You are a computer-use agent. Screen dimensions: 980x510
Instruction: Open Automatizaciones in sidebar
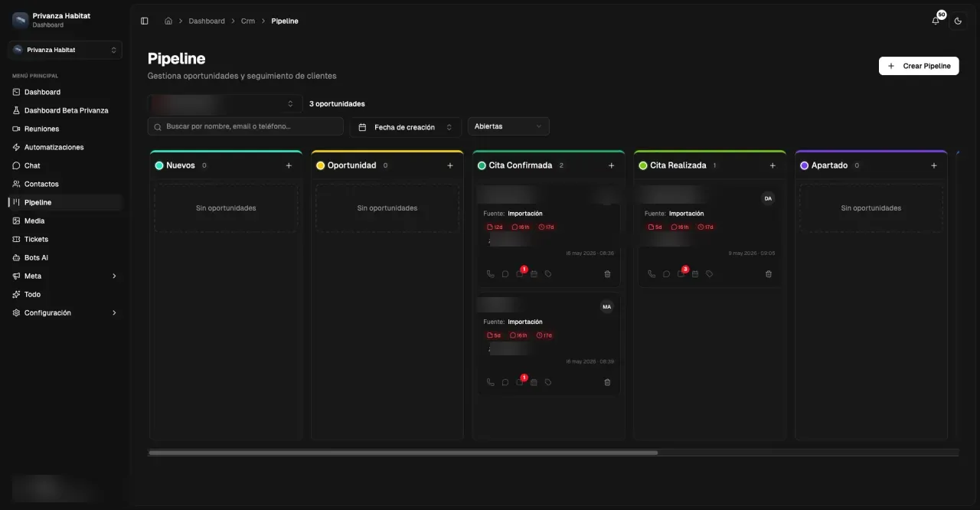click(x=65, y=147)
